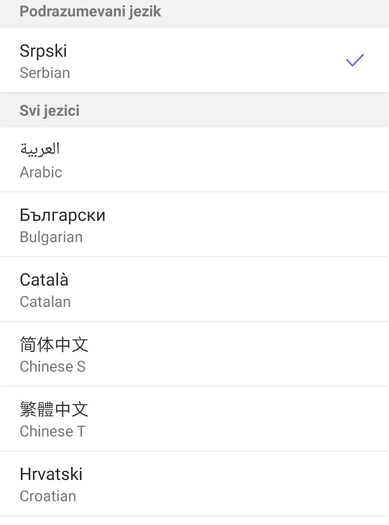This screenshot has width=389, height=525.
Task: Click the Croatian subtitle text
Action: click(x=48, y=496)
